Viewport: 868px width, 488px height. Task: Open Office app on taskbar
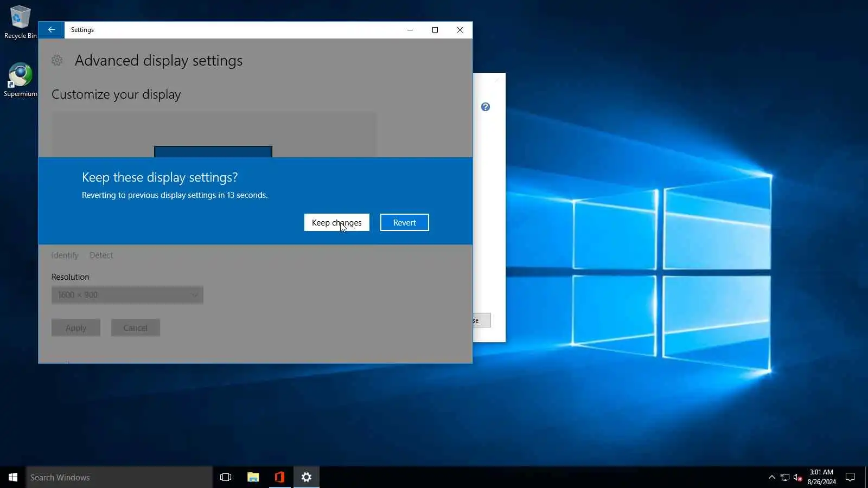click(279, 477)
